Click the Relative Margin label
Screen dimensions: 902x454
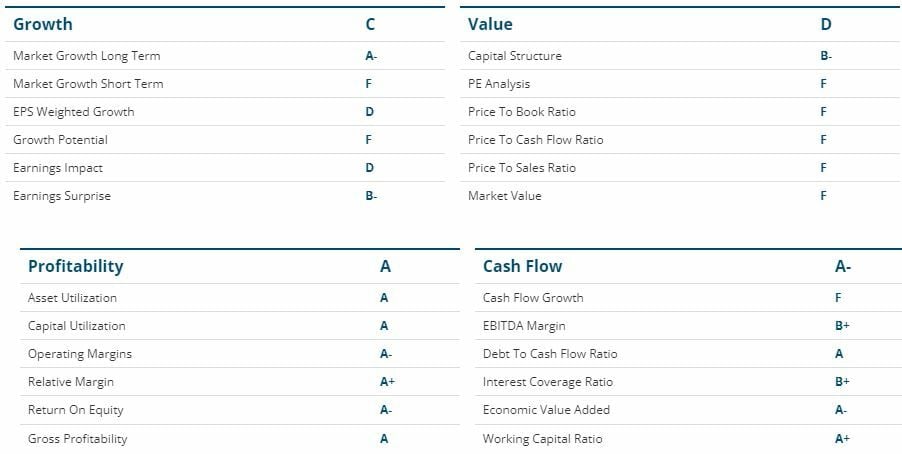pos(71,382)
